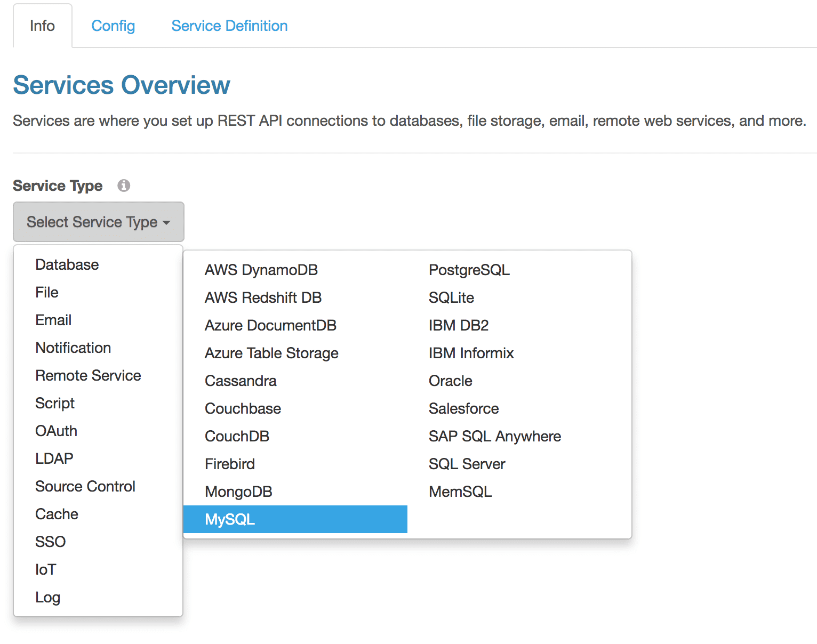The image size is (817, 644).
Task: Open the Service Definition tab
Action: 229,26
